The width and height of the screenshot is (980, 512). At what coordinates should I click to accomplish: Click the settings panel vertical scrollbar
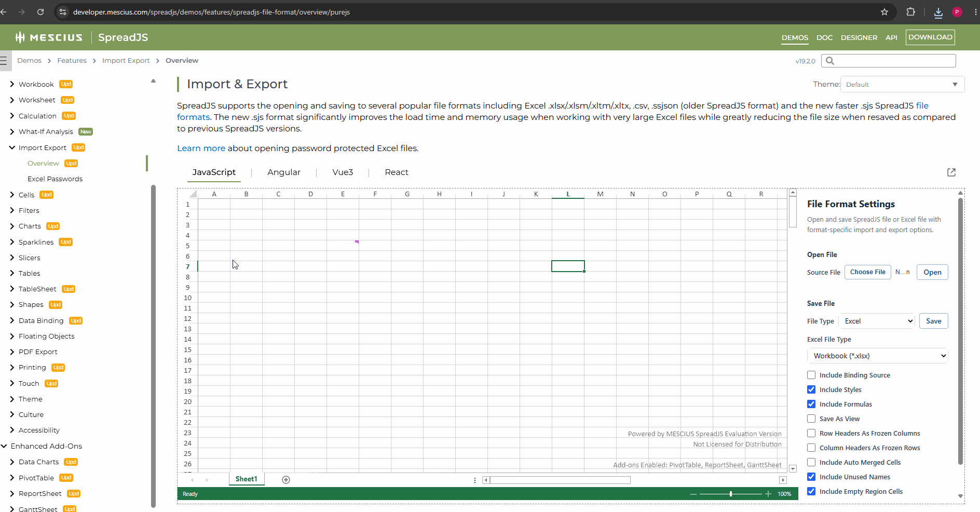coord(960,331)
